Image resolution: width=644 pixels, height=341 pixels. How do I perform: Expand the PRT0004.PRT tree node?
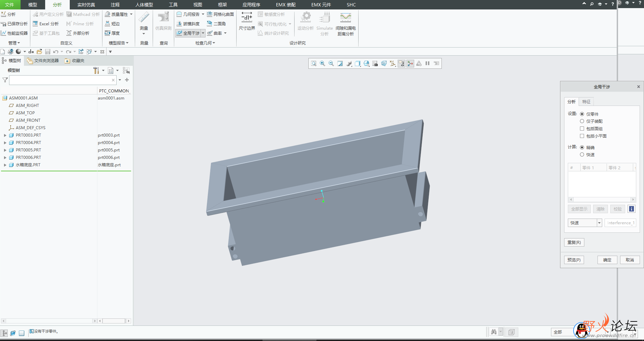click(5, 143)
